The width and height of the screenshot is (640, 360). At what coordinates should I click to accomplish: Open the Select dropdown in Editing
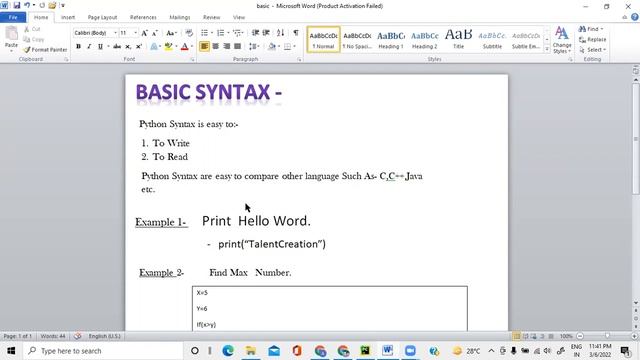point(592,50)
